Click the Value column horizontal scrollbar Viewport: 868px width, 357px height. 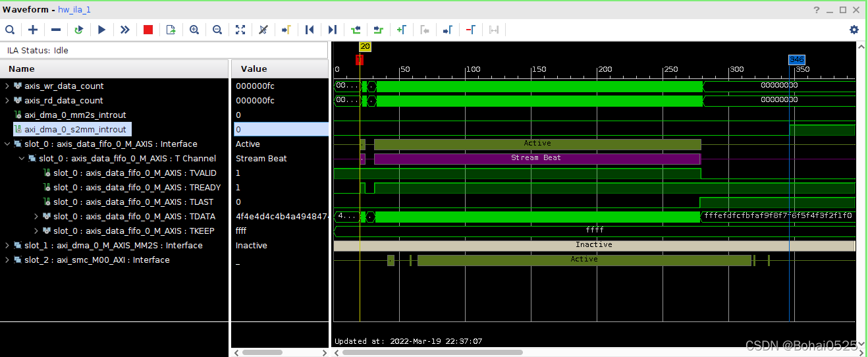[x=261, y=352]
